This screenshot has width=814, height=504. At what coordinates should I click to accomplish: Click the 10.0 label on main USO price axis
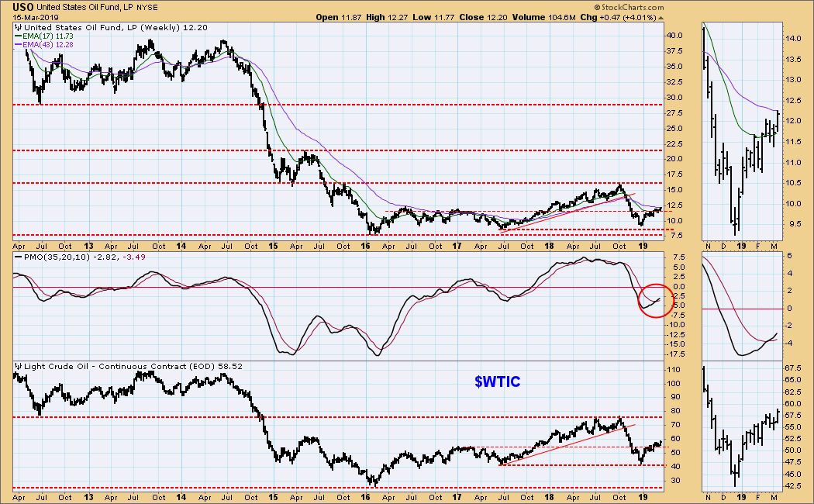click(x=674, y=221)
